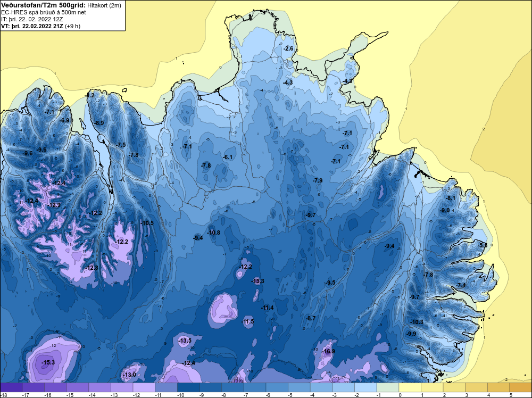
Task: Click the -16.9 temperature value on the map
Action: coord(328,351)
